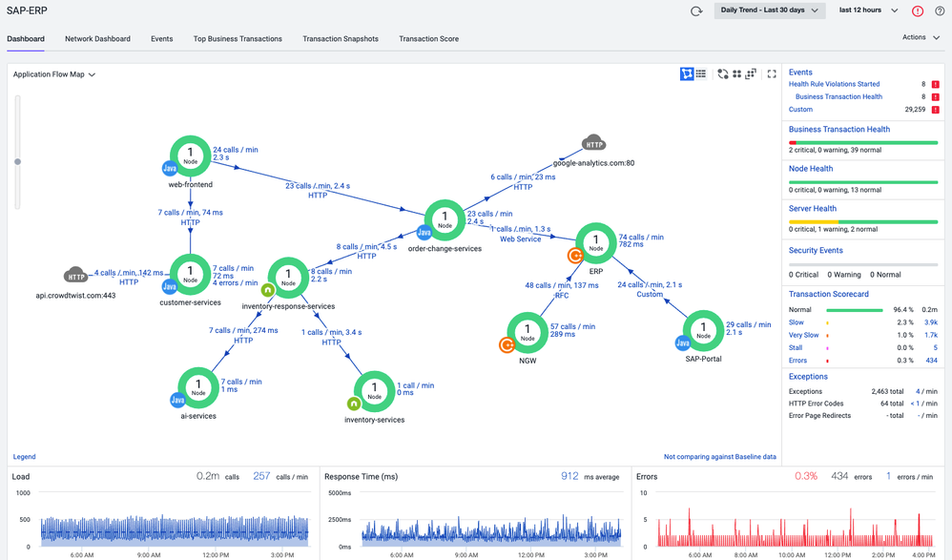The height and width of the screenshot is (560, 952).
Task: Open the last 12 hours time range dropdown
Action: click(868, 10)
